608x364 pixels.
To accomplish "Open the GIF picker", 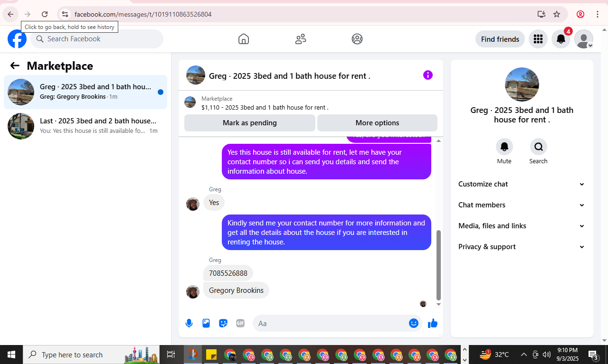I will coord(240,323).
